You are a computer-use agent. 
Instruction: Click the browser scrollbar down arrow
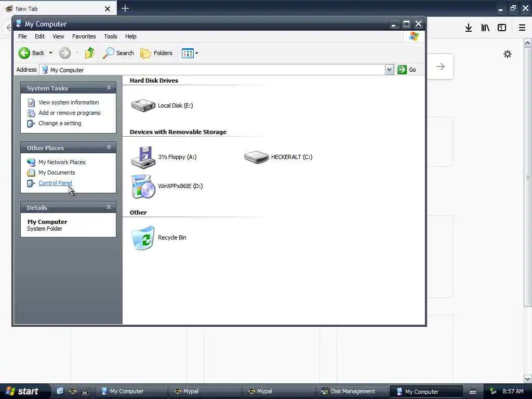point(528,379)
